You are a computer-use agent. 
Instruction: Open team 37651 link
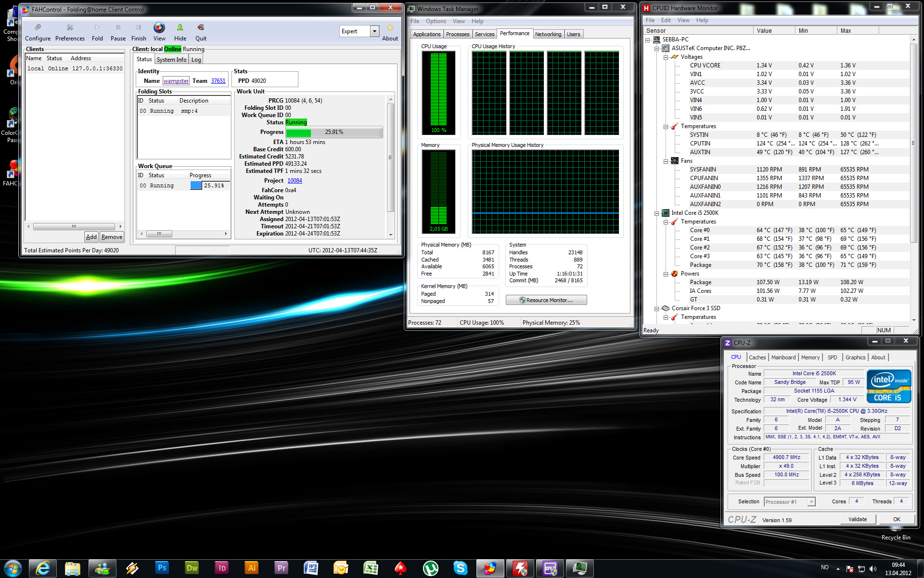coord(218,81)
